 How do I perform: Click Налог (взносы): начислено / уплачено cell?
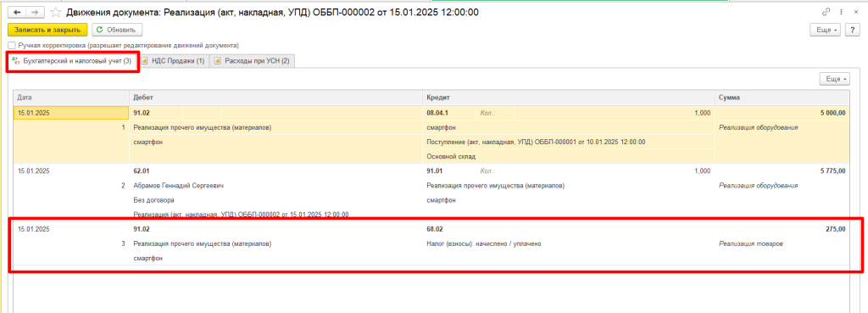483,243
